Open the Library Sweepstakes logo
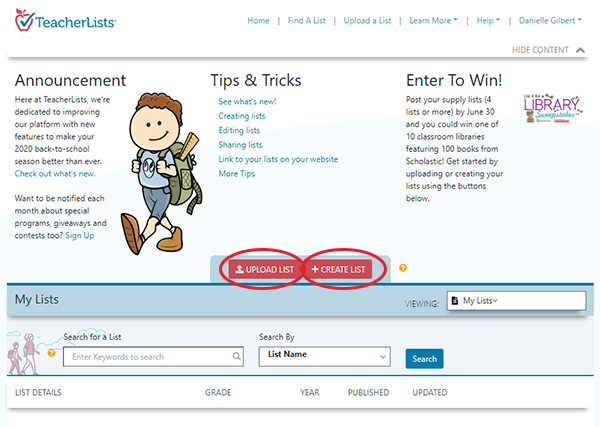600x427 pixels. click(553, 108)
